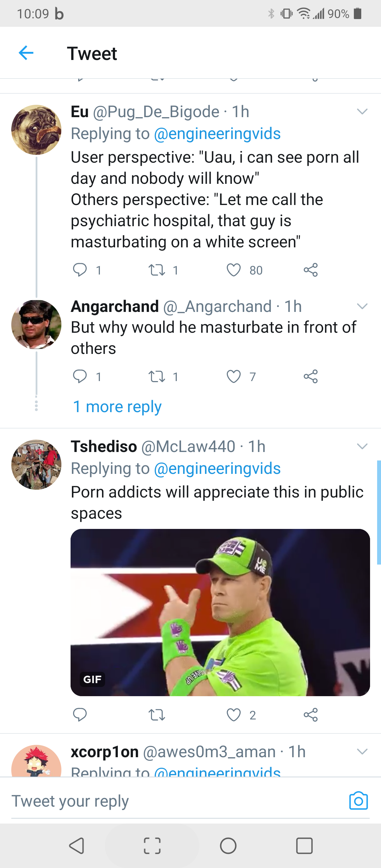Reply to Eu's tweet via comment icon
This screenshot has height=868, width=381.
click(80, 270)
